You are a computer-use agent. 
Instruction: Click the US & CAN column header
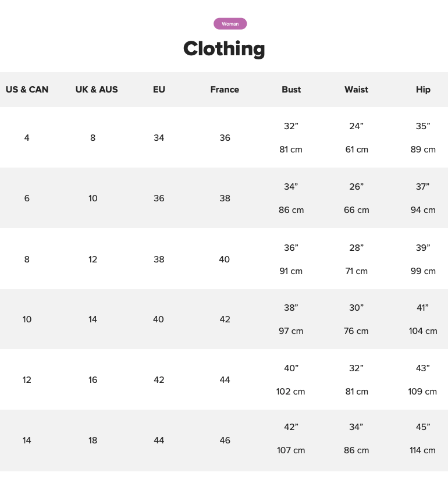coord(27,90)
